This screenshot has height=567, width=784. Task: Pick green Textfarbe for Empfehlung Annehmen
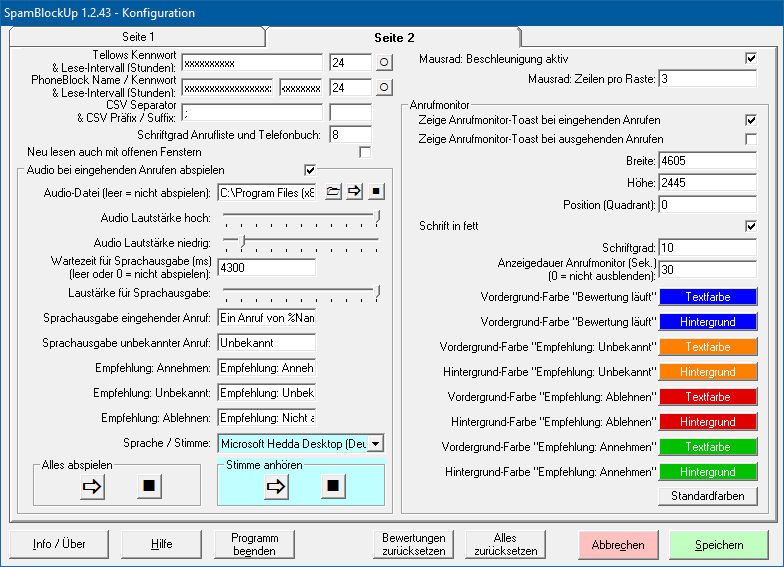[708, 447]
